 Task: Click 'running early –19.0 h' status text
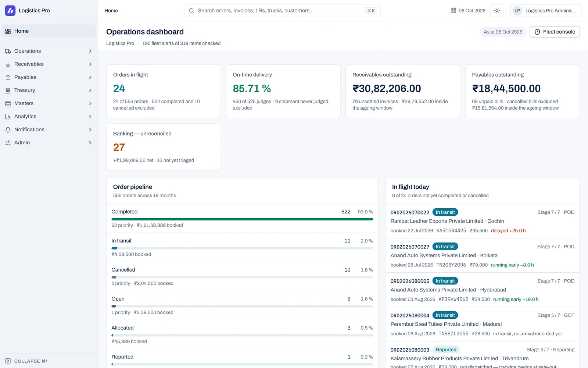coord(516,300)
